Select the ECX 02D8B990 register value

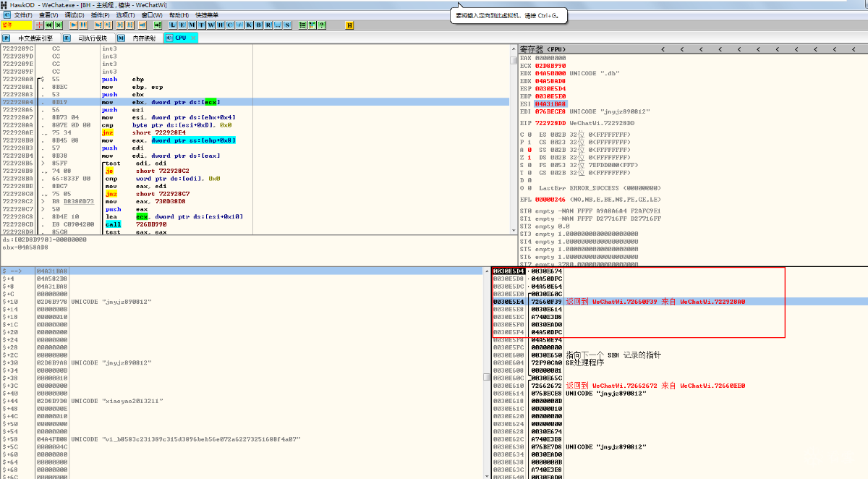pyautogui.click(x=550, y=66)
